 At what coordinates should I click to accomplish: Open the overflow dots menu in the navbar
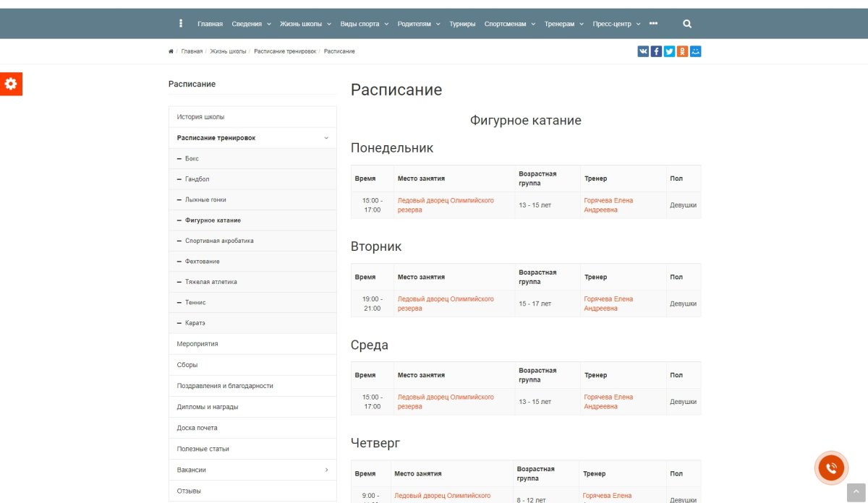click(x=654, y=23)
